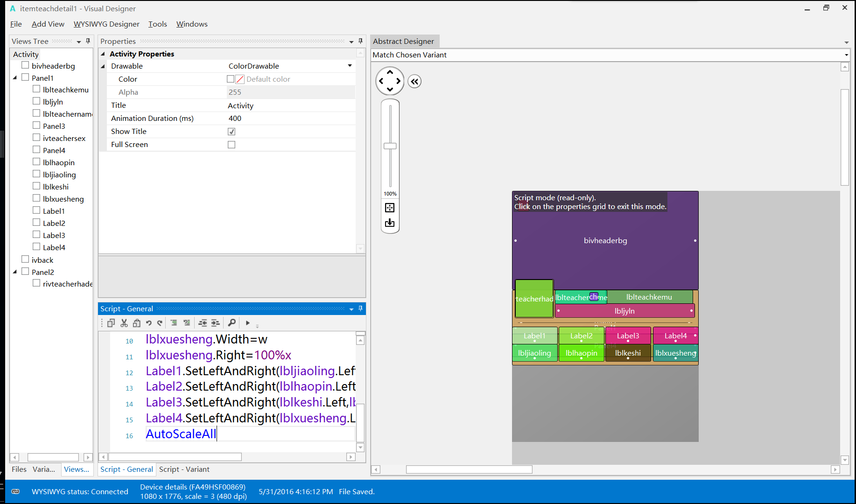Pin the Script - General panel
This screenshot has height=504, width=856.
(360, 308)
